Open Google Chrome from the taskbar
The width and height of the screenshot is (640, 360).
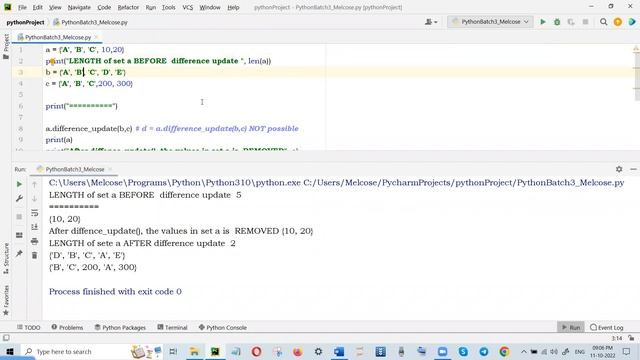504,351
